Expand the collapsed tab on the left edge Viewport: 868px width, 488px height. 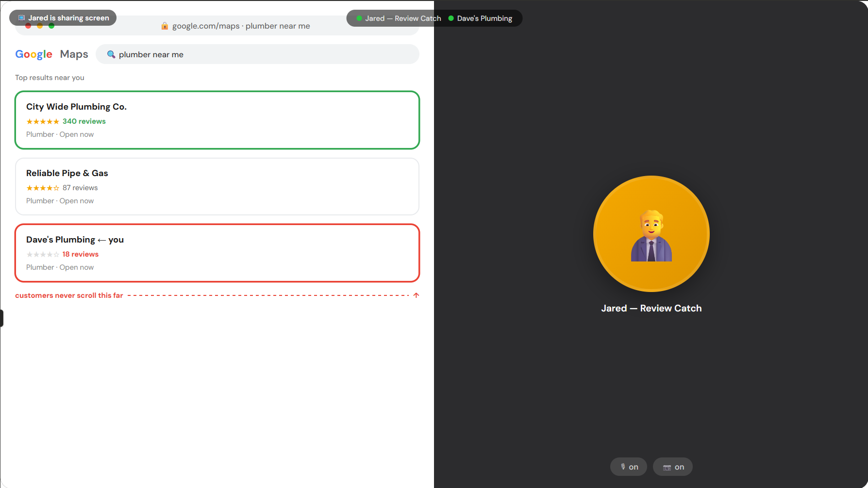pos(2,318)
